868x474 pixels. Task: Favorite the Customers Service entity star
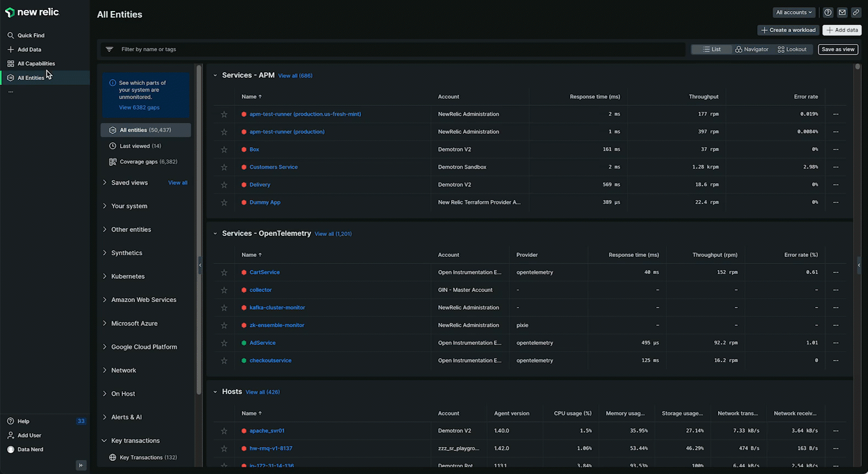(x=224, y=167)
